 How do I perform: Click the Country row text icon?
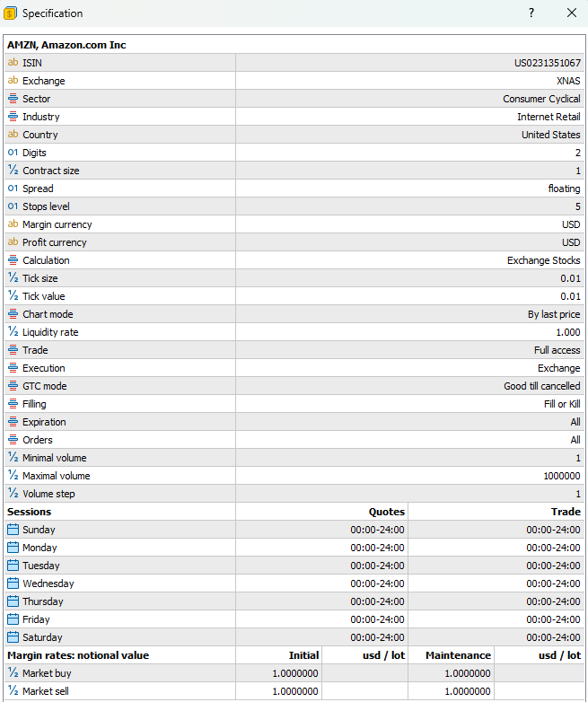13,135
